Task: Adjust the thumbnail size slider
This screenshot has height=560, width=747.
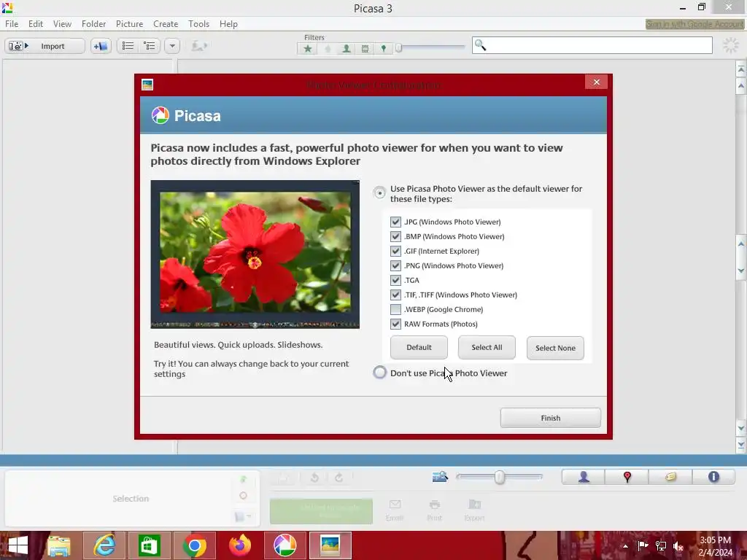Action: pos(499,477)
